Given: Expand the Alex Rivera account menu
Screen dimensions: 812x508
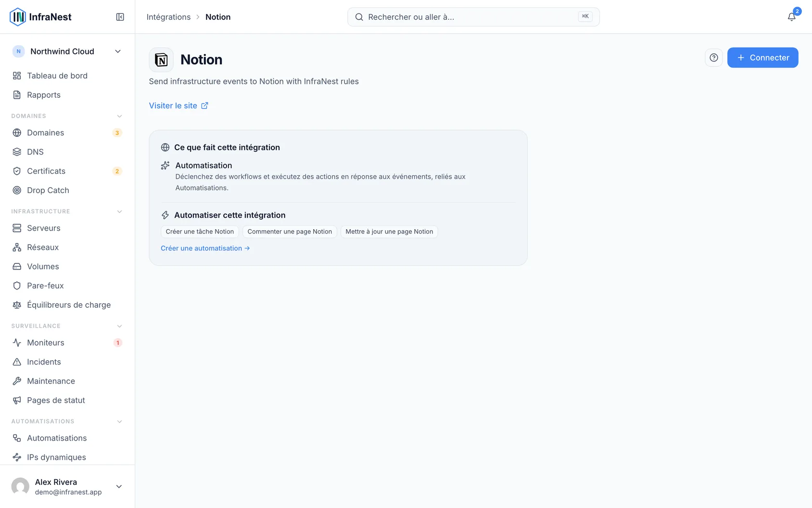Looking at the screenshot, I should pos(119,486).
